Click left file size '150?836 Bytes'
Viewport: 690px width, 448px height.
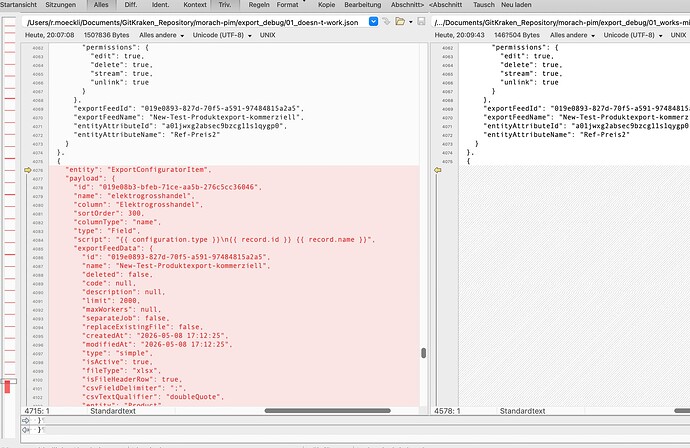(x=106, y=35)
